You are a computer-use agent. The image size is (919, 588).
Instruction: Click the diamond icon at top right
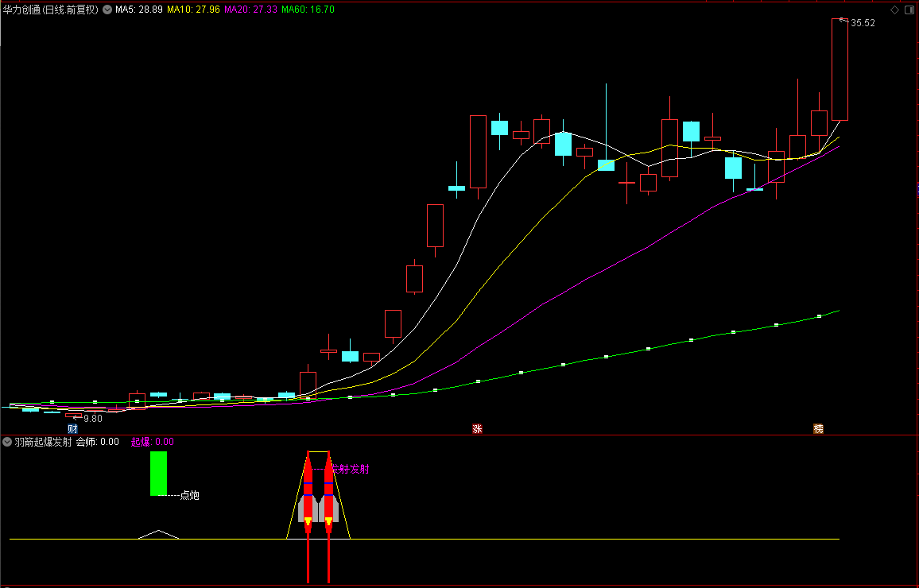coord(894,10)
